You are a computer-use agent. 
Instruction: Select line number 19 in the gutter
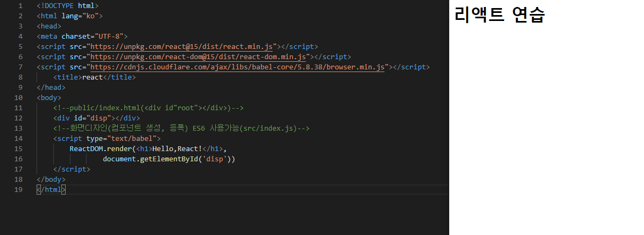coord(18,190)
